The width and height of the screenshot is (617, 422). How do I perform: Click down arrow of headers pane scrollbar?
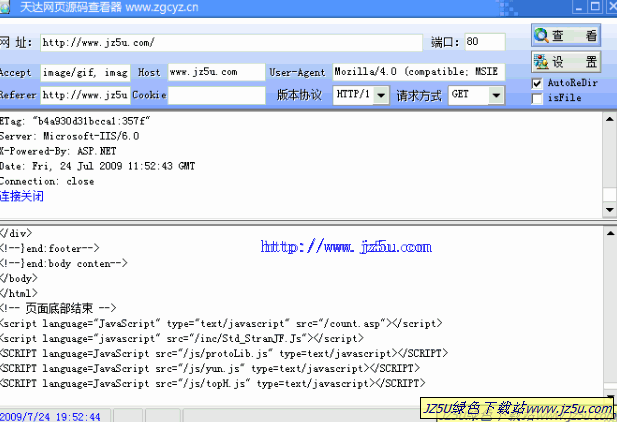point(610,209)
